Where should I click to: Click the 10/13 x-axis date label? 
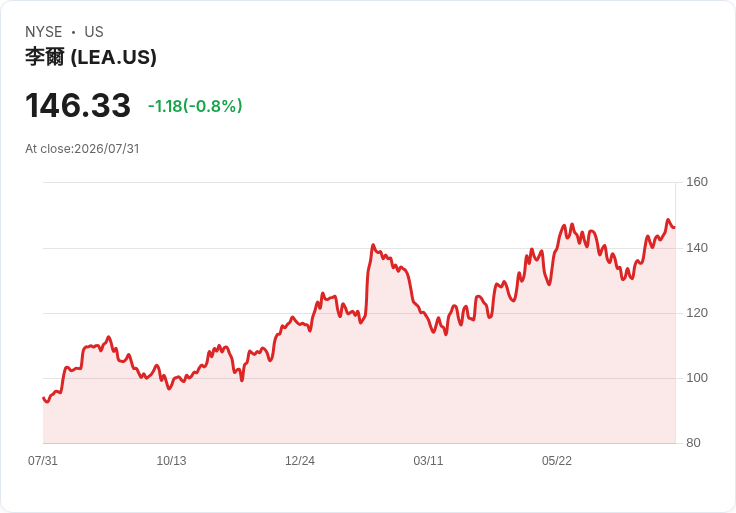pyautogui.click(x=171, y=460)
